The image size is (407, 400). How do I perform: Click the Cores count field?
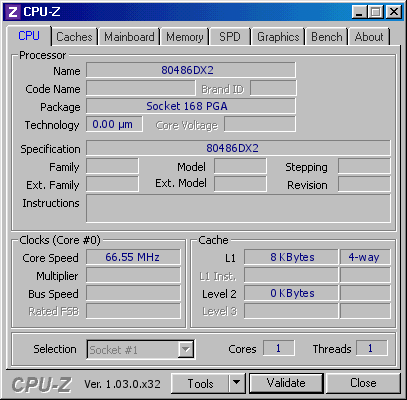pyautogui.click(x=279, y=349)
